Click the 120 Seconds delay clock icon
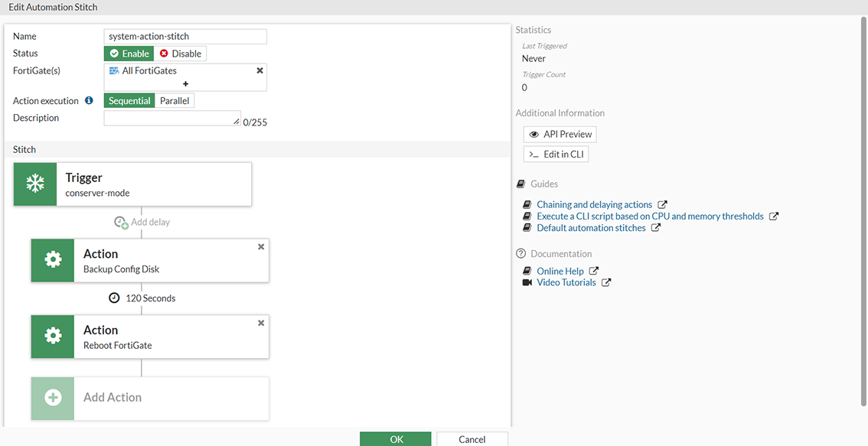This screenshot has width=868, height=446. click(114, 298)
